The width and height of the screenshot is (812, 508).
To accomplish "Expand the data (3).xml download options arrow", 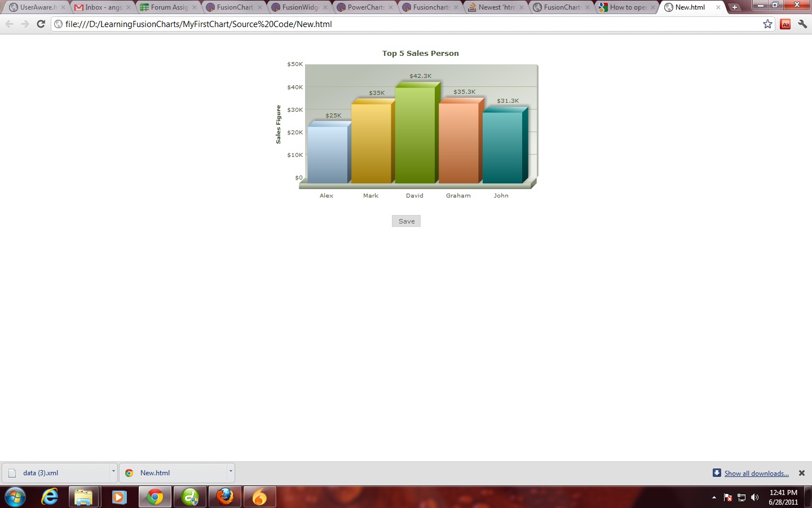I will coord(113,472).
